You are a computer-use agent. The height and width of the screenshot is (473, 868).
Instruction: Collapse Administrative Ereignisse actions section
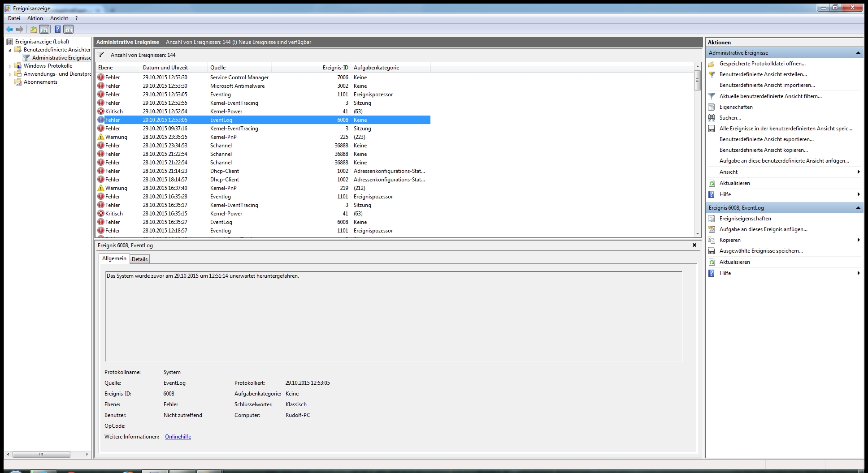point(858,53)
